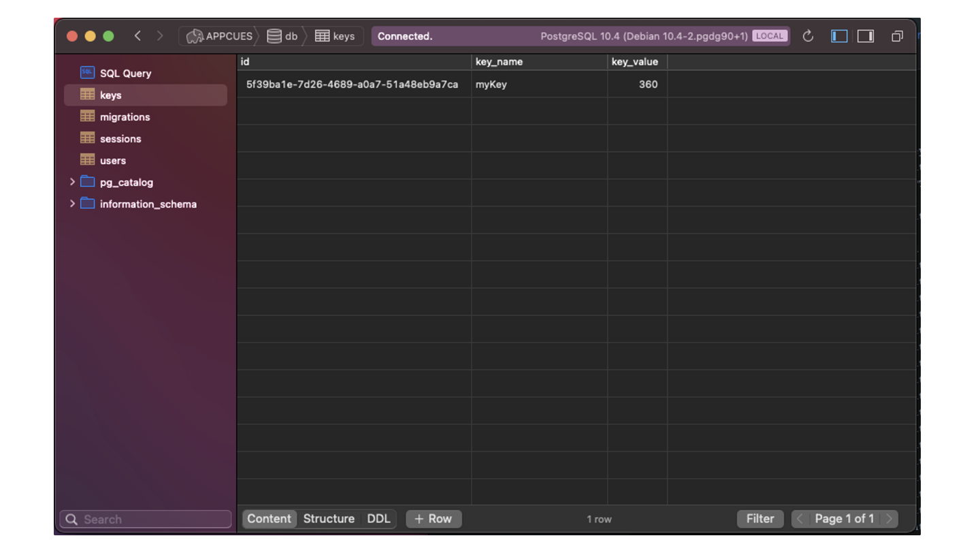
Task: Sort by the key_value column header
Action: tap(634, 62)
